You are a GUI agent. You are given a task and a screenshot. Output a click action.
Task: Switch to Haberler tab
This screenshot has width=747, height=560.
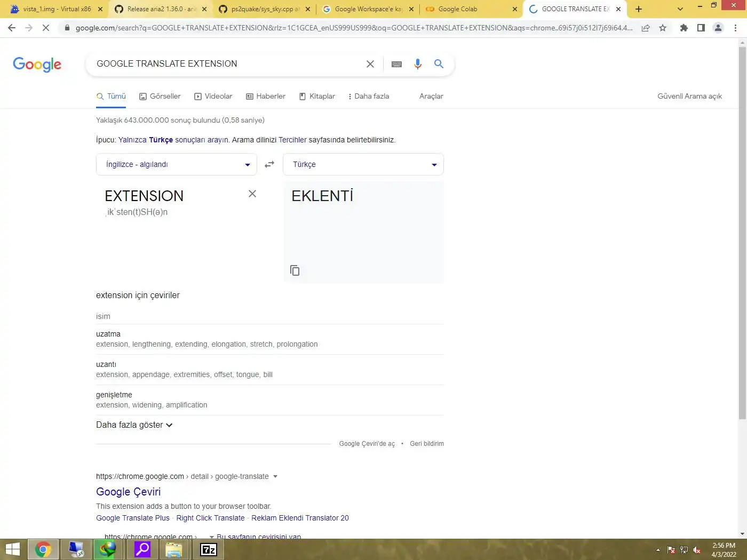point(266,97)
